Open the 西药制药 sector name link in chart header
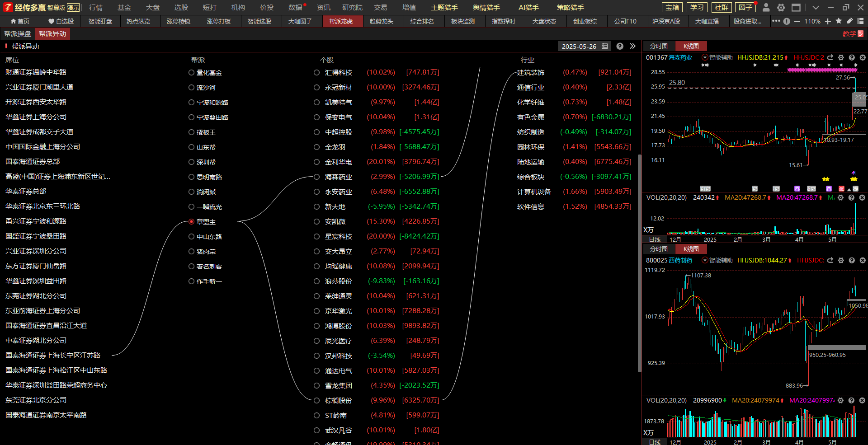 click(680, 260)
